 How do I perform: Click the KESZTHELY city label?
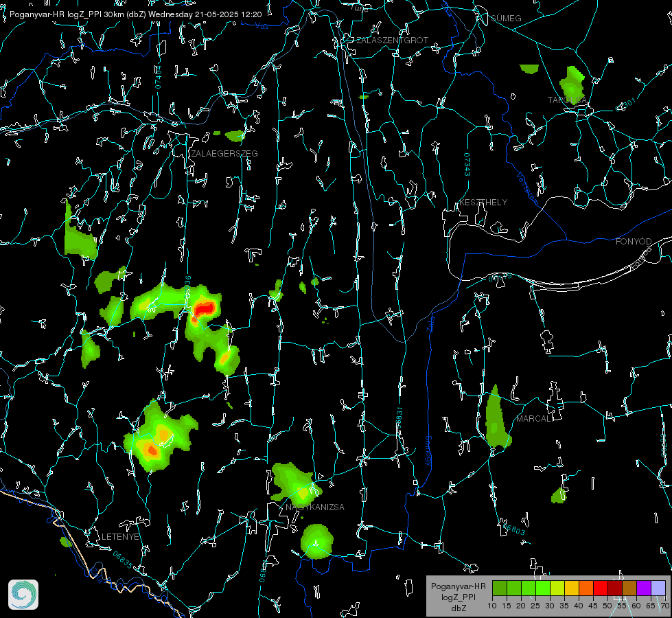[483, 202]
